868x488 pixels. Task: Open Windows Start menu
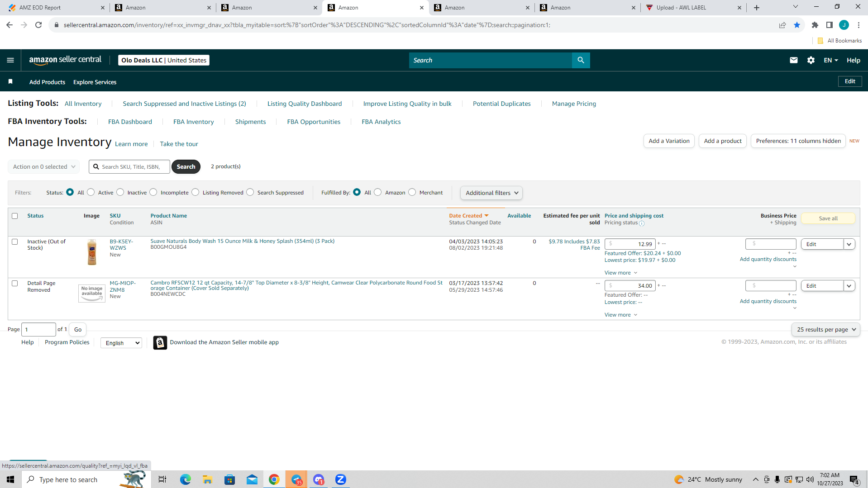(x=10, y=479)
